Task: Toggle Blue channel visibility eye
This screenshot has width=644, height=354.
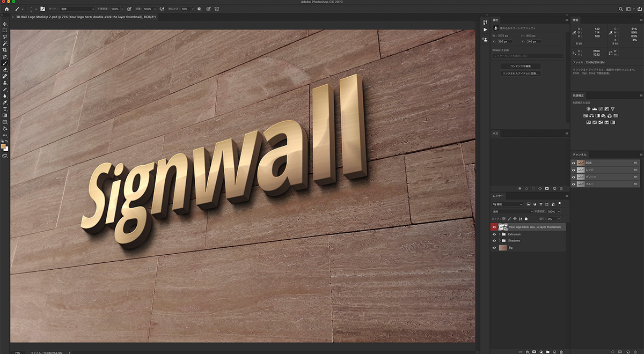Action: click(x=574, y=184)
